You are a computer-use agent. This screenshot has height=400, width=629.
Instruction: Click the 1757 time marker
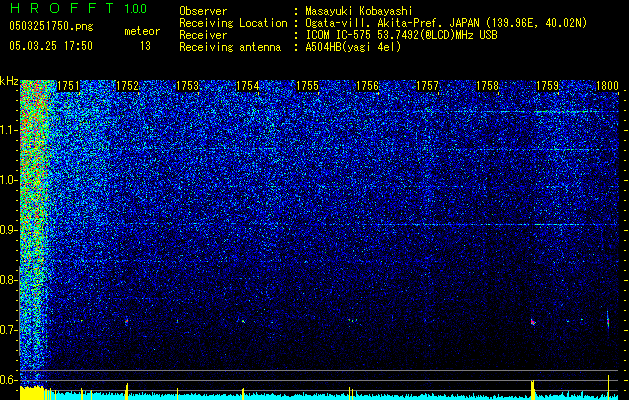click(428, 86)
